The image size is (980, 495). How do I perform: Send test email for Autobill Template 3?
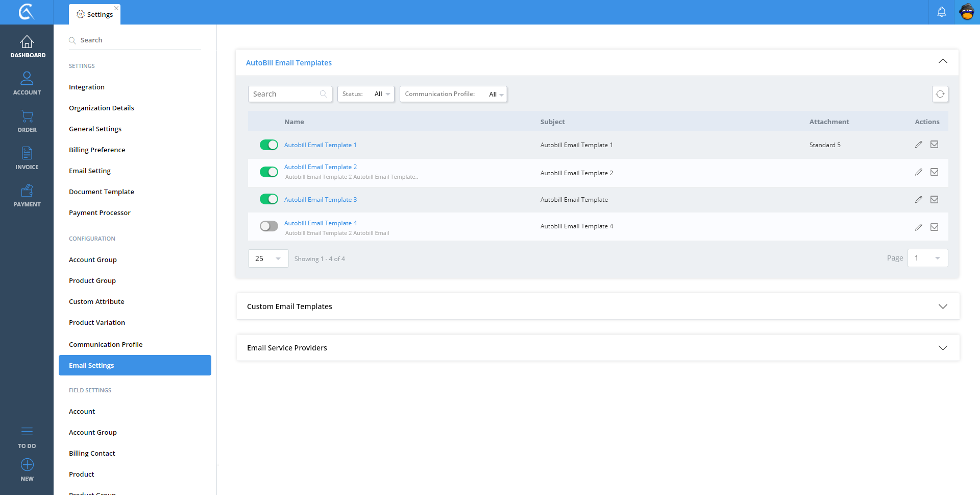[934, 200]
